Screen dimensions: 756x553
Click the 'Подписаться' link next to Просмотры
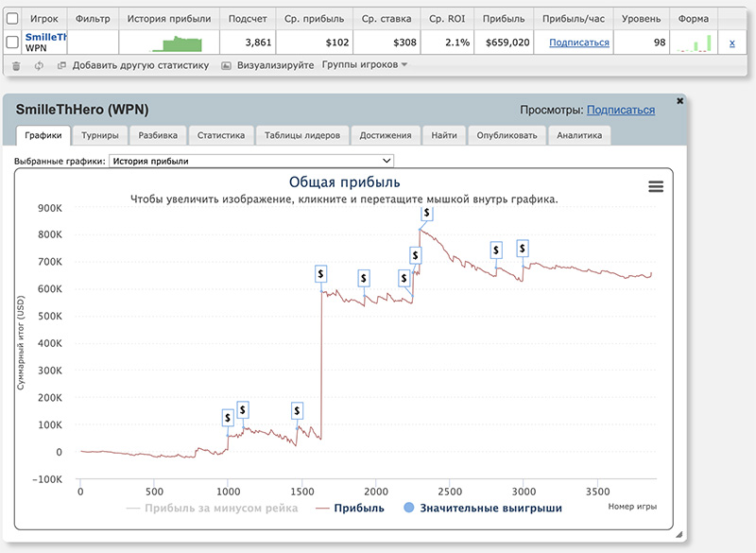click(620, 110)
